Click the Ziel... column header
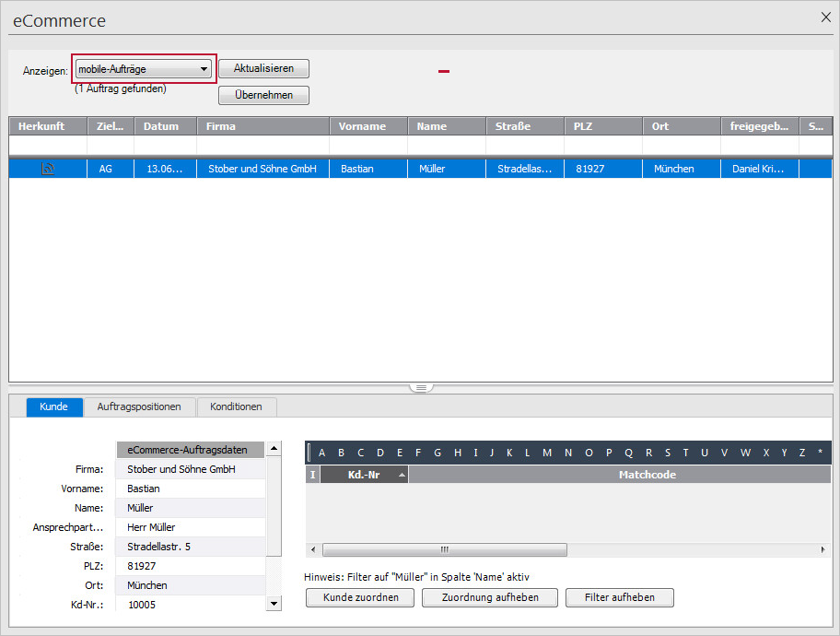Screen dimensions: 840x636 pos(111,126)
